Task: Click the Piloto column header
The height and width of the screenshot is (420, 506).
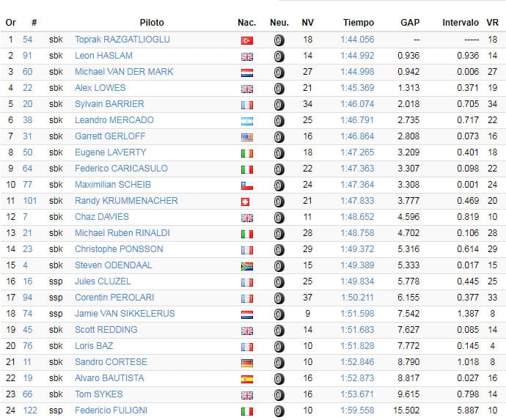Action: coord(152,23)
